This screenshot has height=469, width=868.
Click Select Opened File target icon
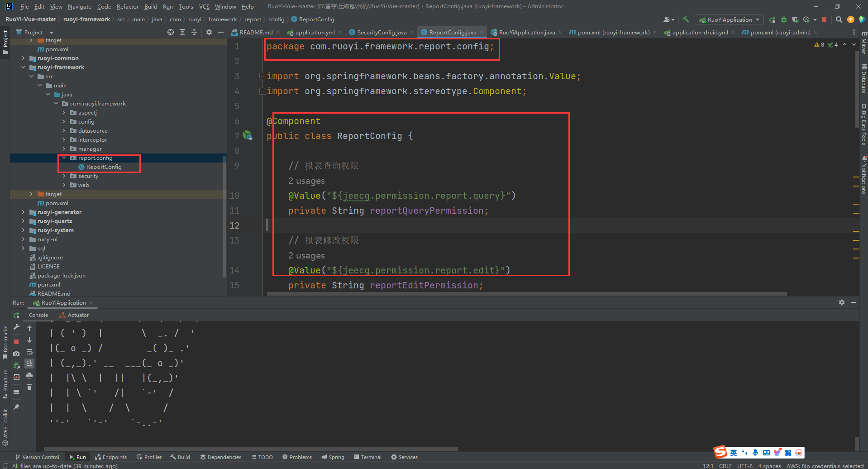(170, 32)
